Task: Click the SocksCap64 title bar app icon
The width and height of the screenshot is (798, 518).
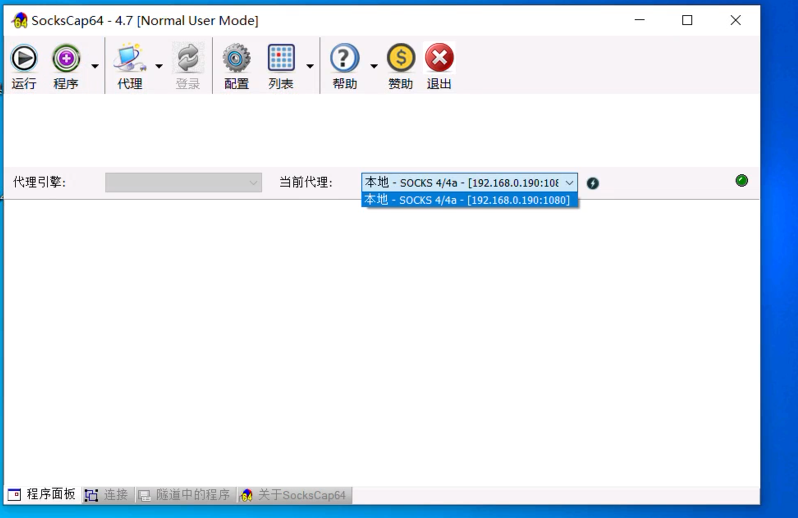Action: [x=19, y=20]
